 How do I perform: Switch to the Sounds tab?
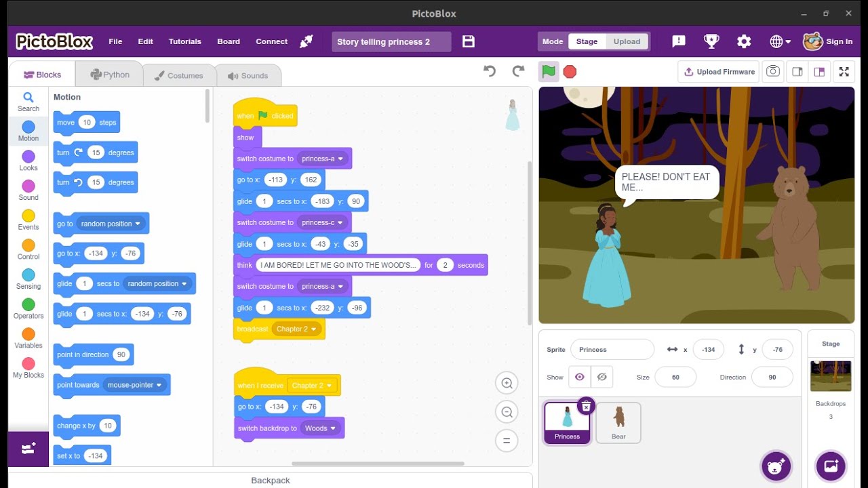click(248, 75)
